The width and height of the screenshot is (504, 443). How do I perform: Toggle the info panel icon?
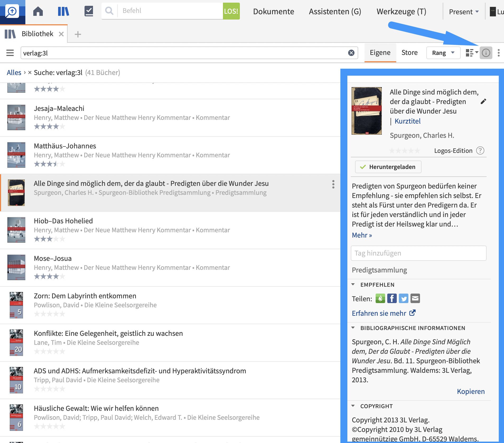coord(486,53)
